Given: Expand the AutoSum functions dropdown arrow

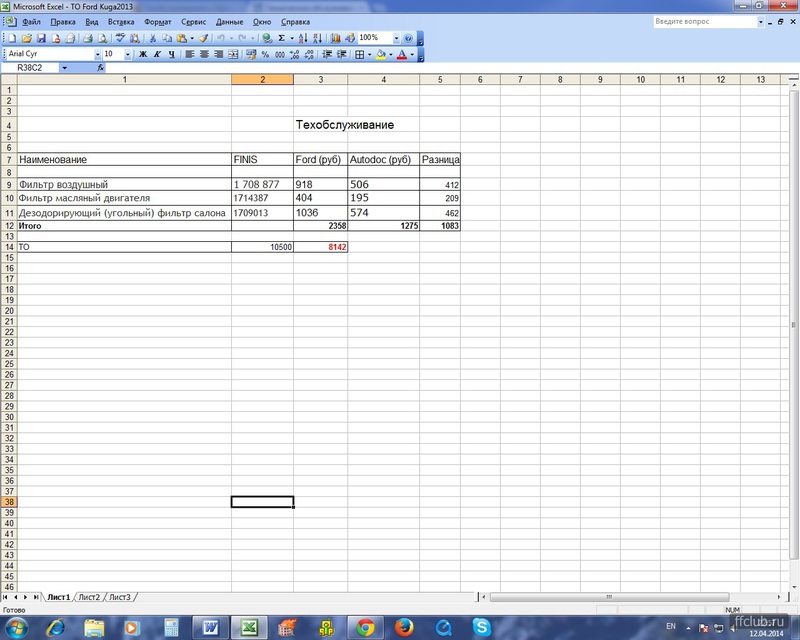Looking at the screenshot, I should [x=292, y=38].
